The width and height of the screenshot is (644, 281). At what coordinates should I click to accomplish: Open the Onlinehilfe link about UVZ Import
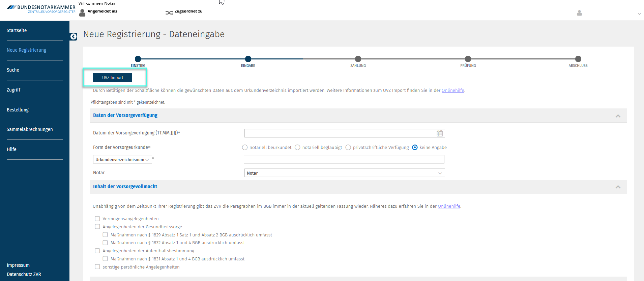click(x=452, y=90)
